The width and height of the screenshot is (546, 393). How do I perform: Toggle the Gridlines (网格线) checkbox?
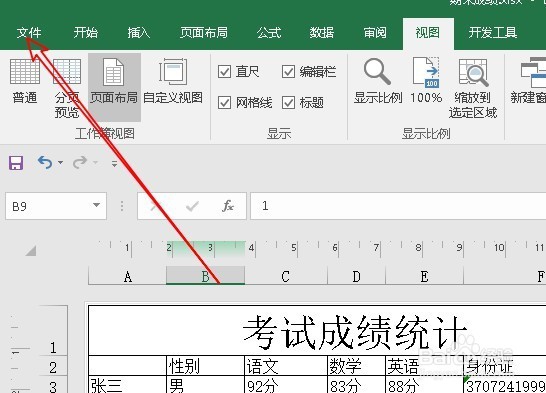224,103
